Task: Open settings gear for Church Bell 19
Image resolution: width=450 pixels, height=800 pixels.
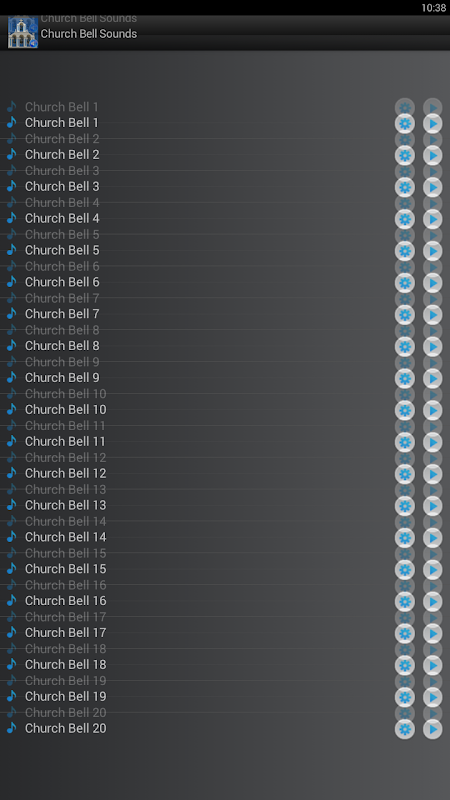Action: [405, 697]
